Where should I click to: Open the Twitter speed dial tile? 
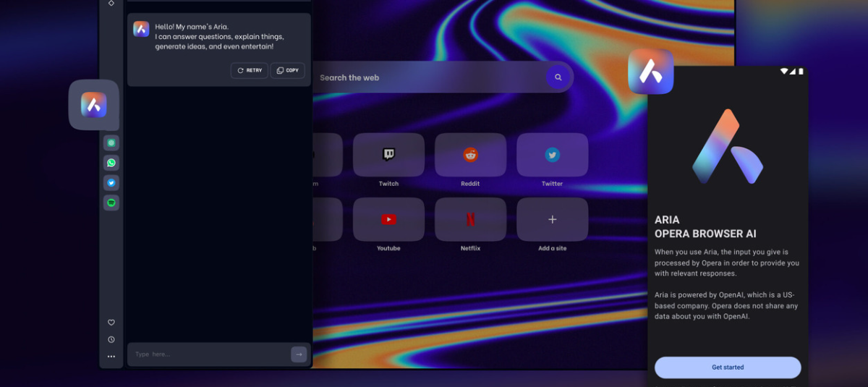click(x=552, y=155)
